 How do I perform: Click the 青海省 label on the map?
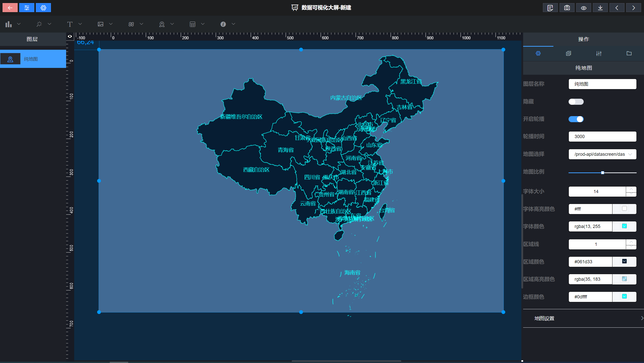pos(286,150)
